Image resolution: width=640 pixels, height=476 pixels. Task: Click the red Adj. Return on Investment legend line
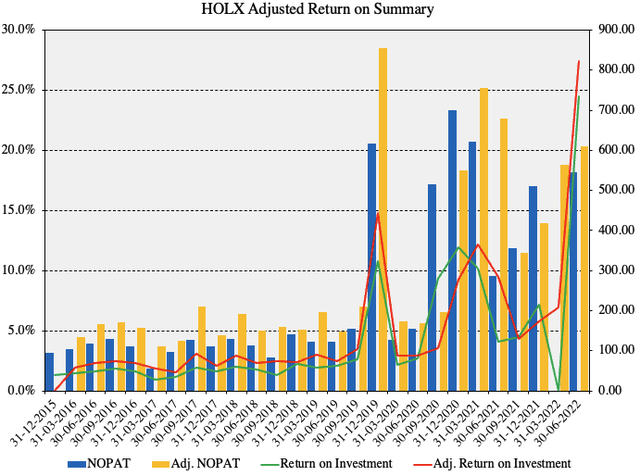422,465
